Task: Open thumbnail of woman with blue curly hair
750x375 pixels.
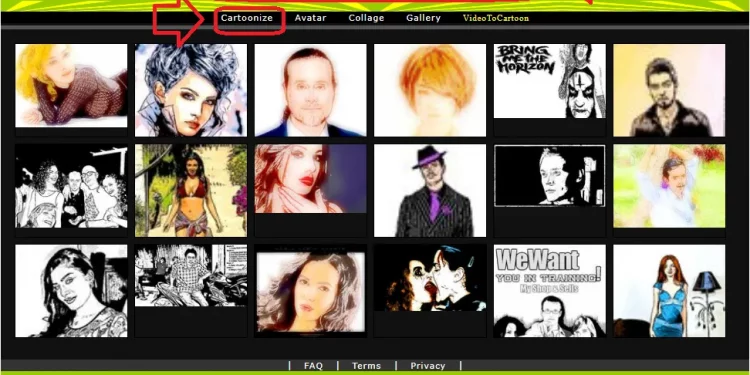Action: pyautogui.click(x=191, y=90)
